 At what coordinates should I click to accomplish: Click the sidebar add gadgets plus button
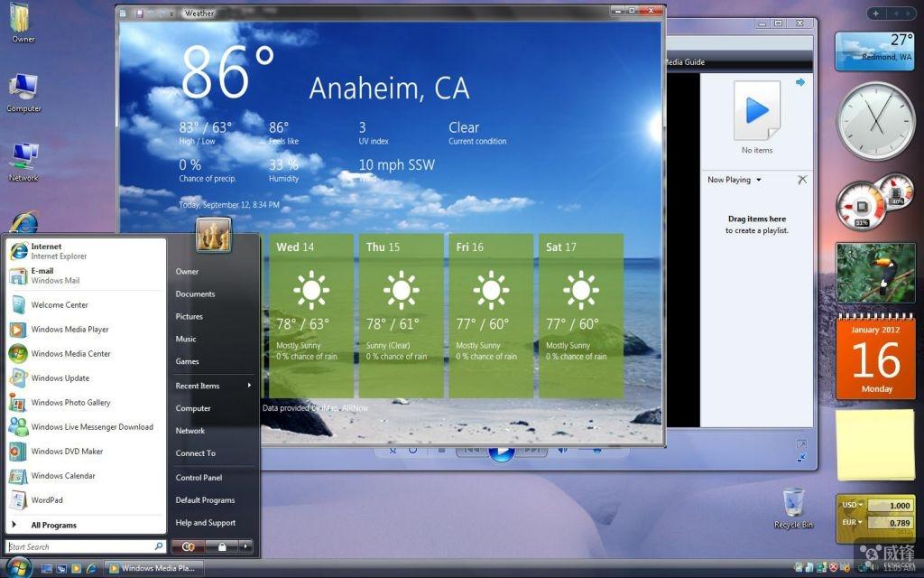coord(875,13)
